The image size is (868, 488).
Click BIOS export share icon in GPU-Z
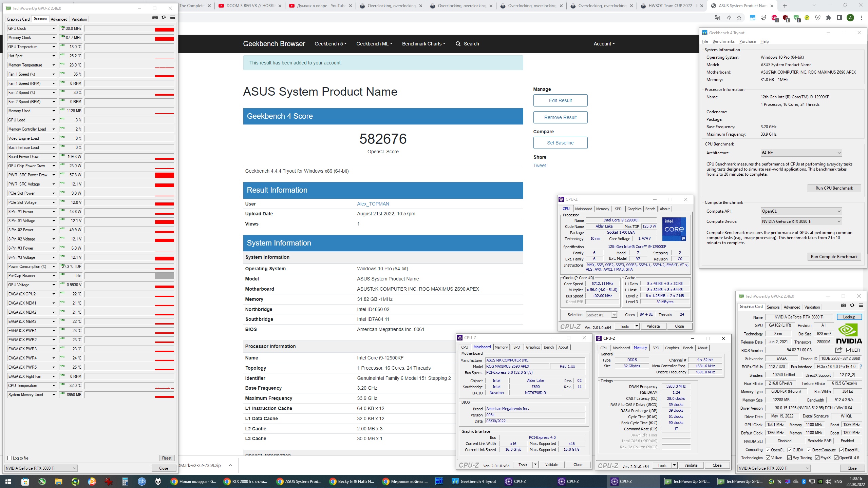[x=838, y=350]
